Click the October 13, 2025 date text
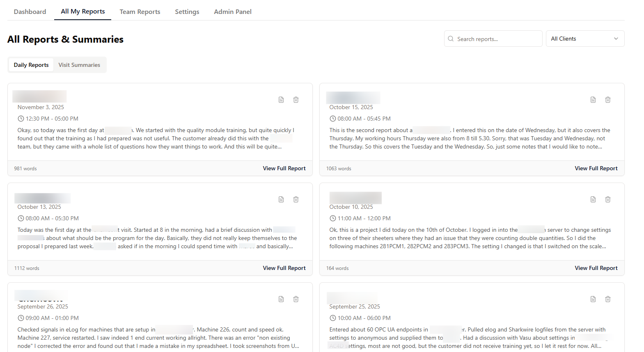644x352 pixels. pyautogui.click(x=39, y=207)
